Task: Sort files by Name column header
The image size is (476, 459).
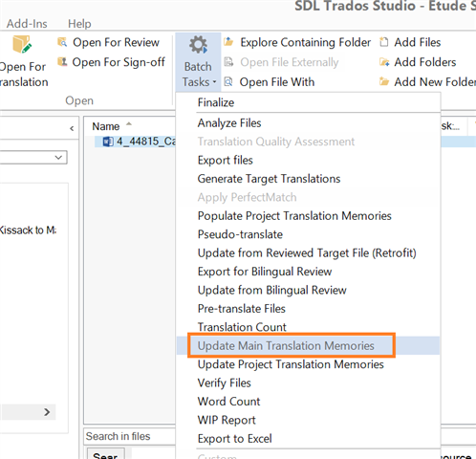Action: point(106,126)
